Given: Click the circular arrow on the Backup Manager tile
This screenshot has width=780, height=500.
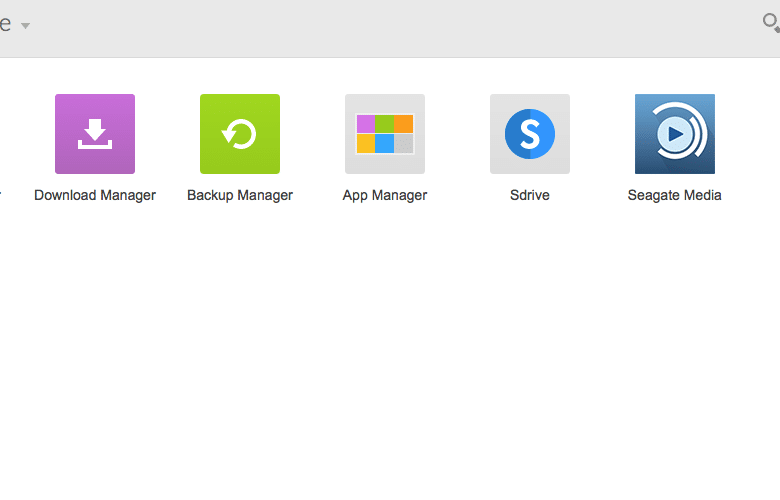Looking at the screenshot, I should tap(239, 134).
